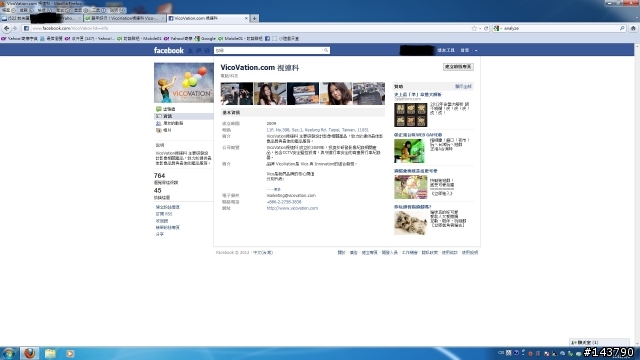Click the Facebook search input field

tap(269, 50)
